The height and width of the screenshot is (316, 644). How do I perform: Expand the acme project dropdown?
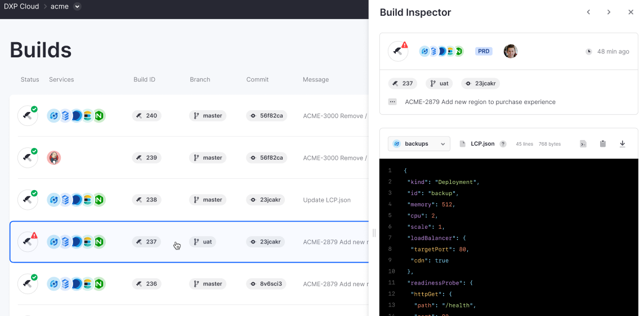pos(77,7)
